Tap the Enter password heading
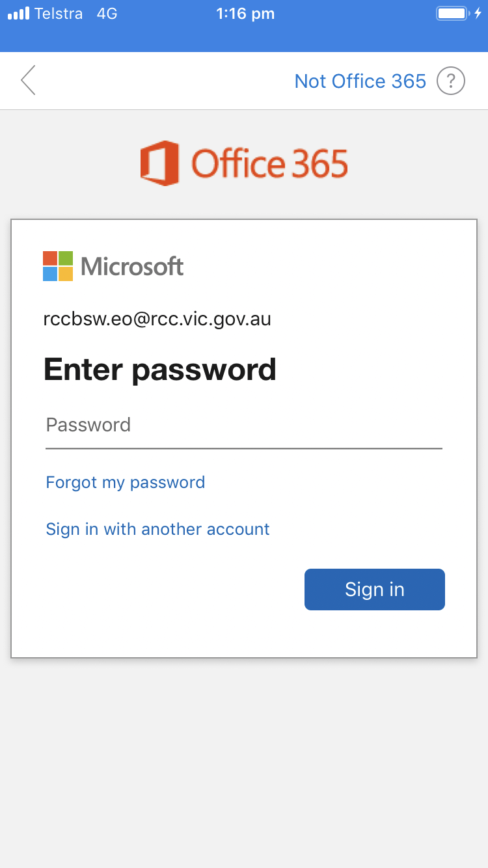 160,370
